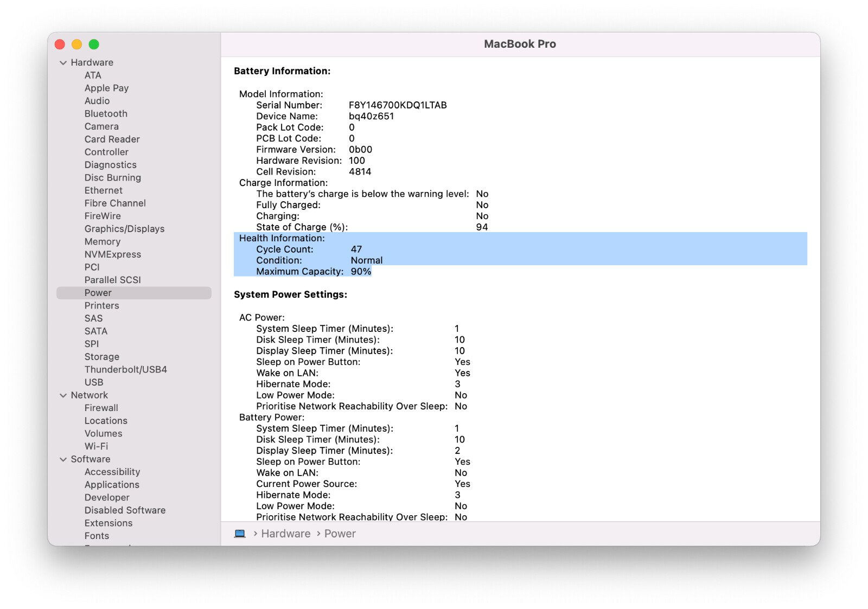Select Applications under Software
The image size is (868, 609).
click(x=112, y=485)
